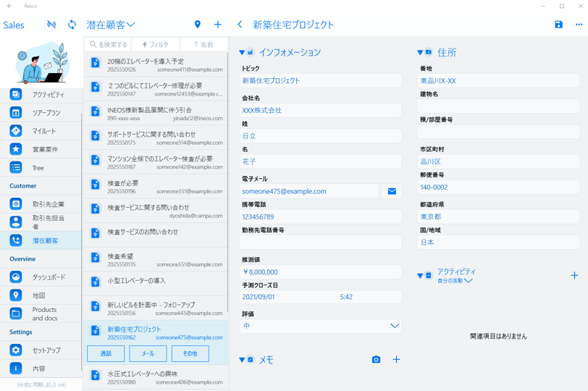Open the more options ellipsis menu
The height and width of the screenshot is (391, 588).
point(579,25)
